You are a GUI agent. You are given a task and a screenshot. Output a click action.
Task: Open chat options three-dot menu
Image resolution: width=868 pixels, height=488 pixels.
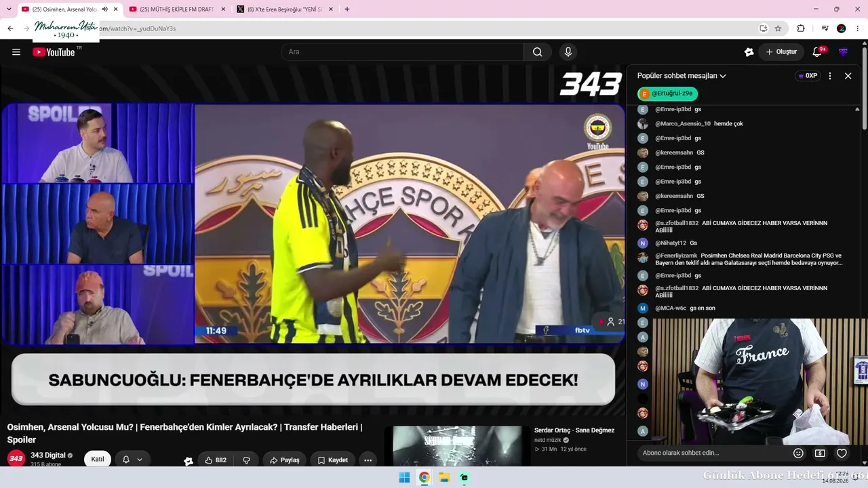coord(829,76)
